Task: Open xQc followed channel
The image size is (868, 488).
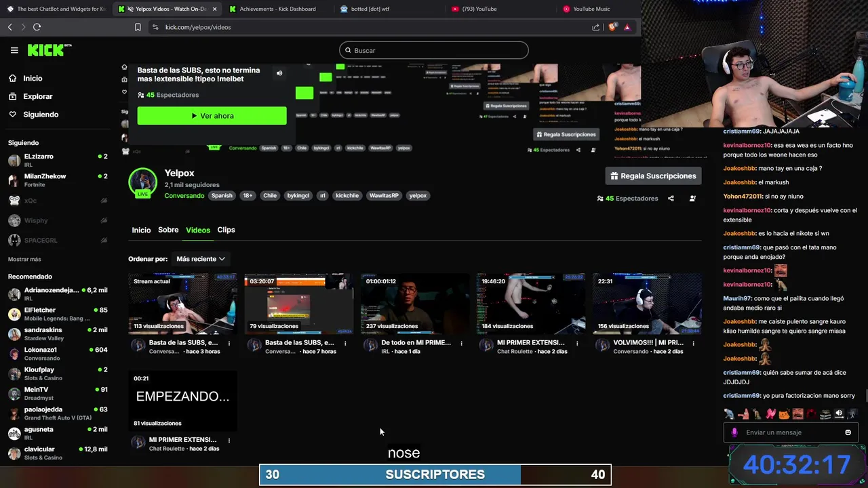Action: pos(58,201)
